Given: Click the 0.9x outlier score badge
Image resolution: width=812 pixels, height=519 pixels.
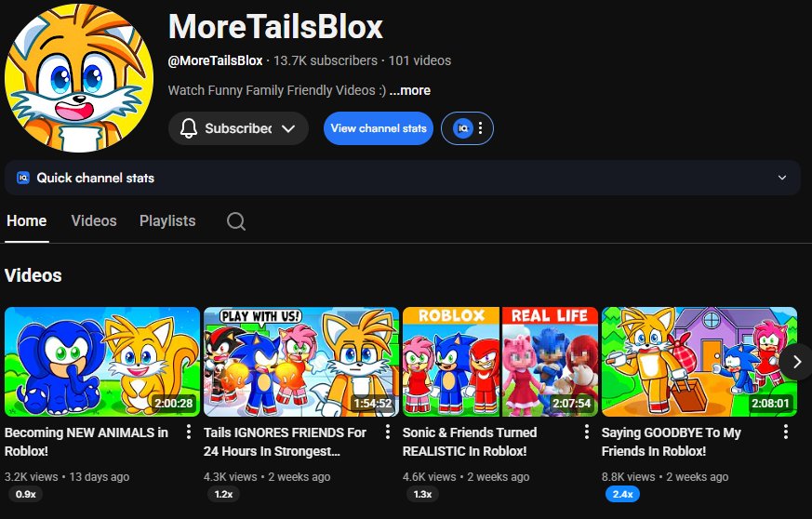Looking at the screenshot, I should click(x=25, y=494).
